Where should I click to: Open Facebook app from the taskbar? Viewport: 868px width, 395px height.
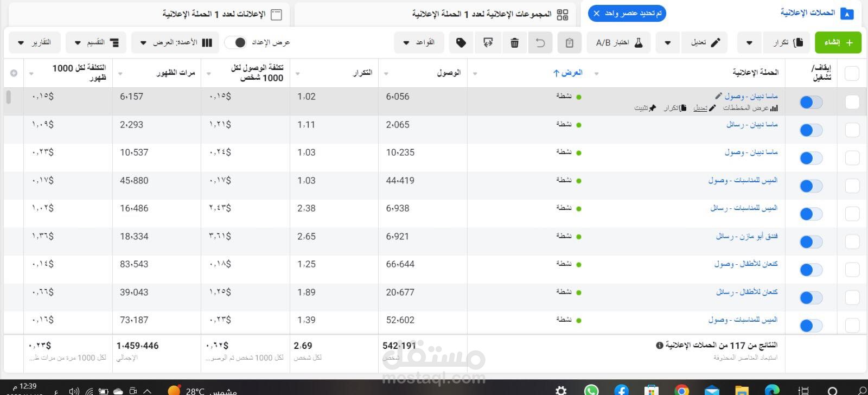621,390
